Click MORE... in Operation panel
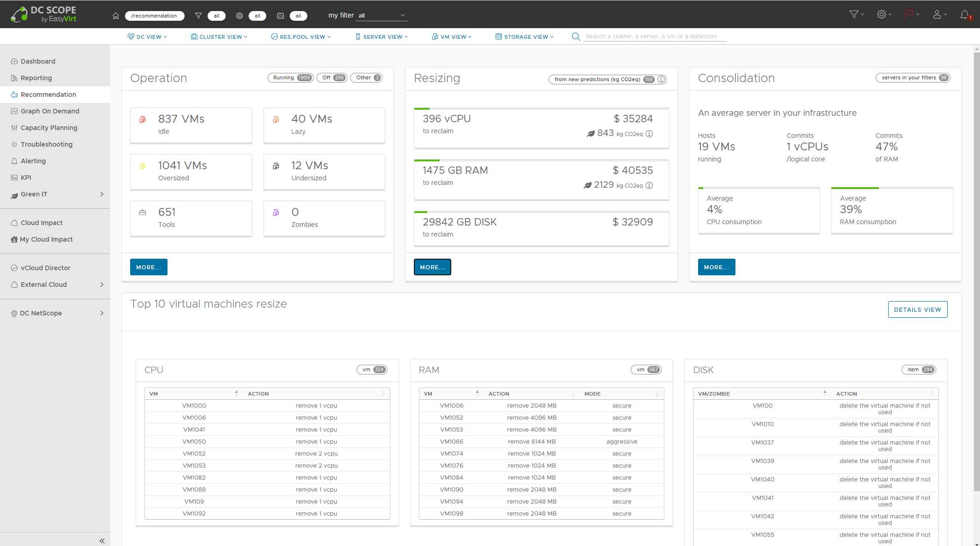980x546 pixels. [x=149, y=267]
